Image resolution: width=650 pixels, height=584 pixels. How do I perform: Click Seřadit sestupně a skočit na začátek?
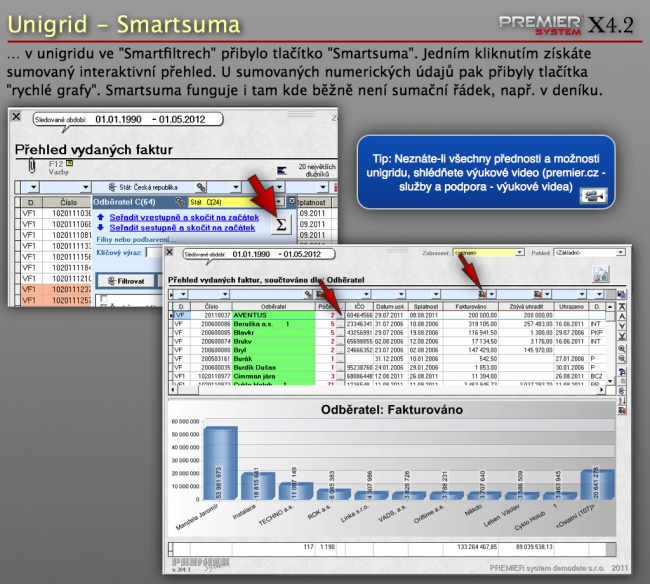point(182,228)
